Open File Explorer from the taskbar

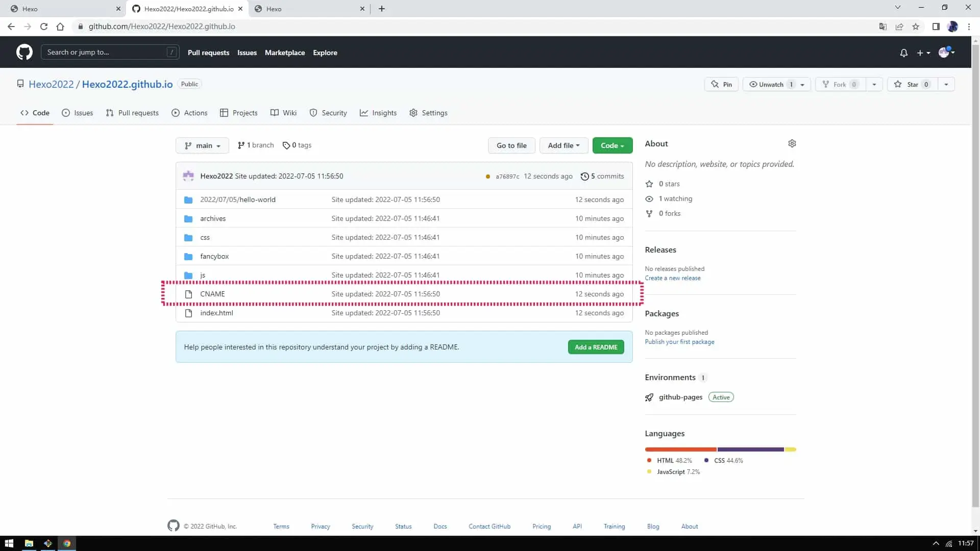pyautogui.click(x=29, y=543)
